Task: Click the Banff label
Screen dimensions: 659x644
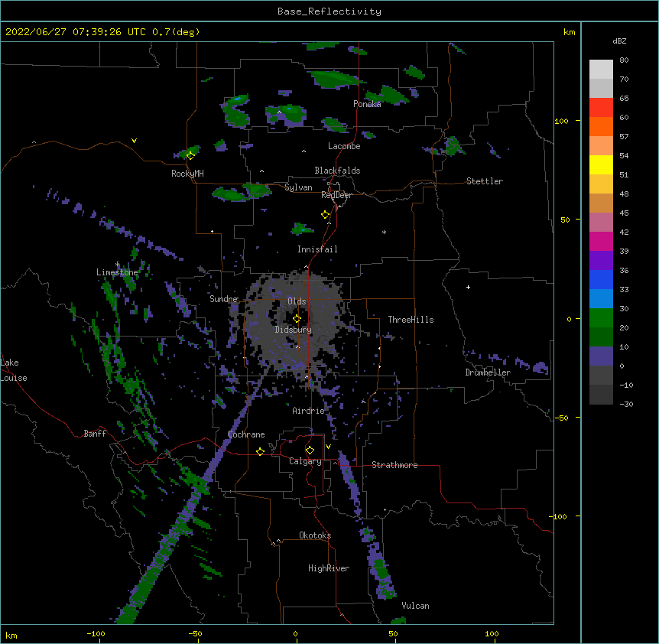Action: point(95,434)
